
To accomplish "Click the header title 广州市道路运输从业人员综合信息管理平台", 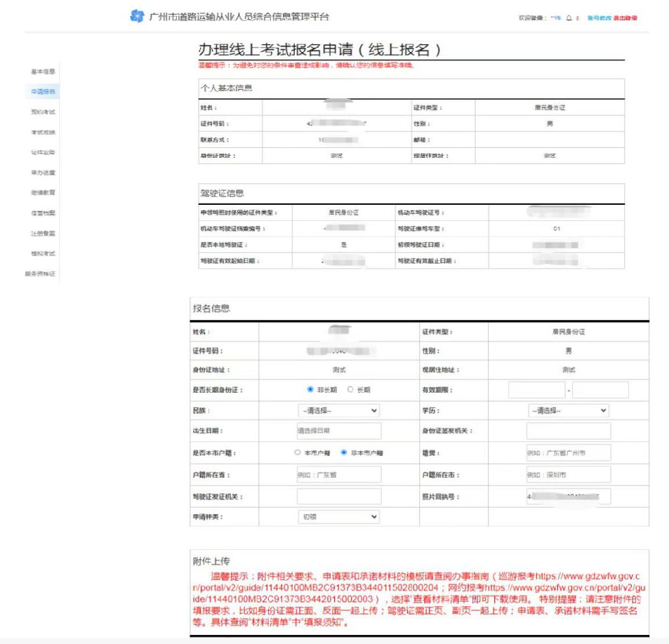I will (x=239, y=17).
